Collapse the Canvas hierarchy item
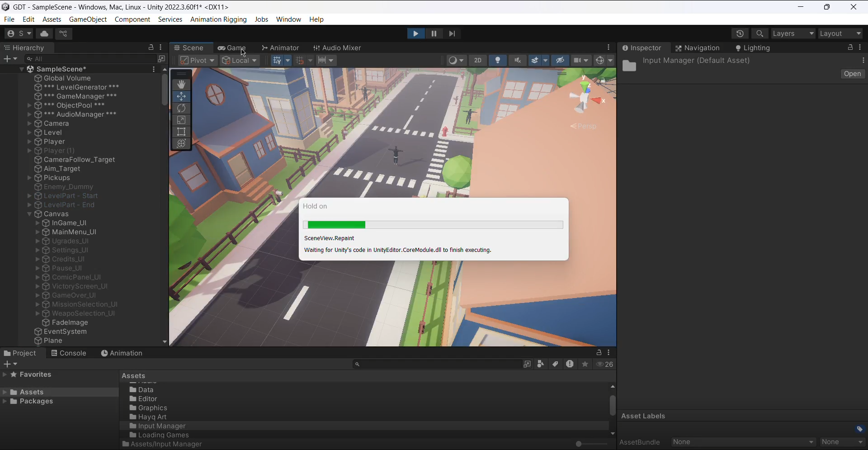 tap(29, 214)
